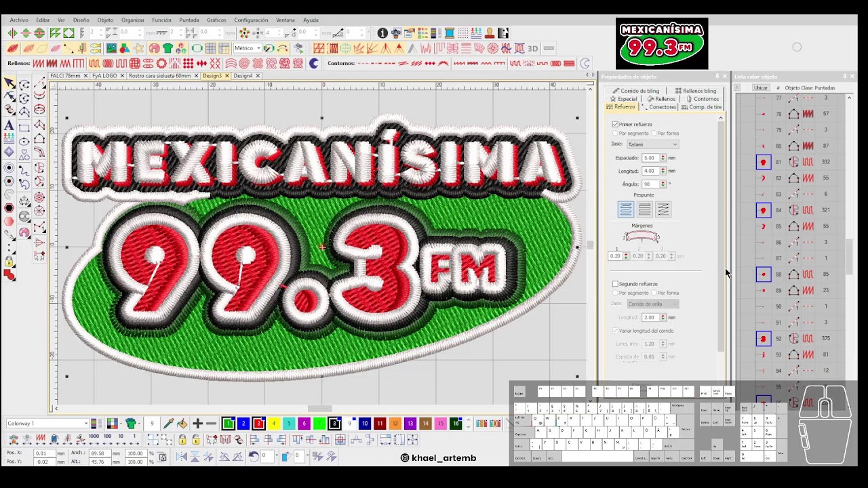Select the third Pespunte zigzag style icon

point(663,209)
